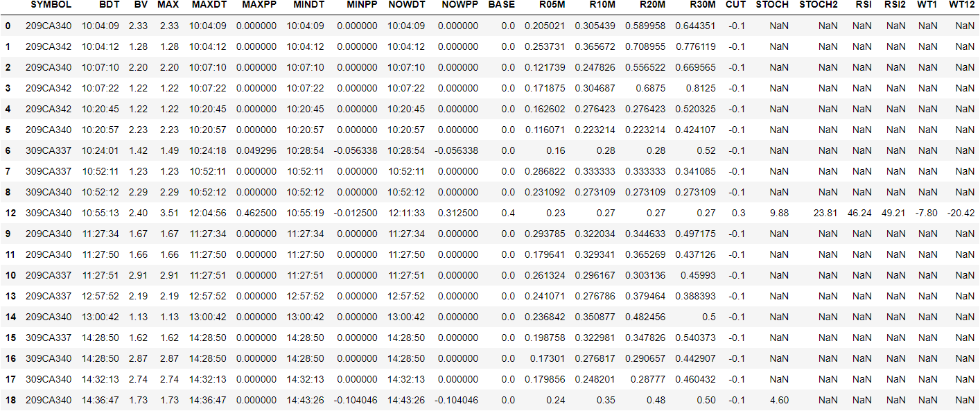This screenshot has height=411, width=980.
Task: Click R10M value 0.276786
Action: (595, 297)
